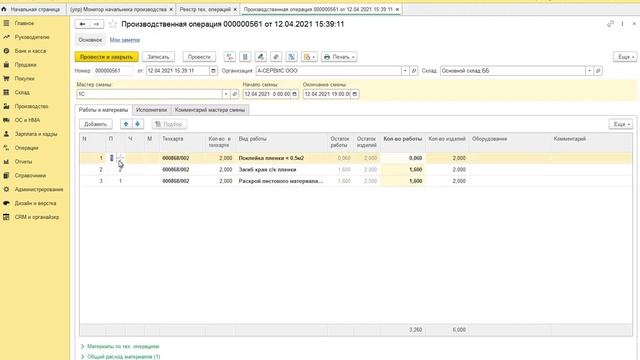Click the Добавить row button
The image size is (640, 360).
(x=96, y=124)
